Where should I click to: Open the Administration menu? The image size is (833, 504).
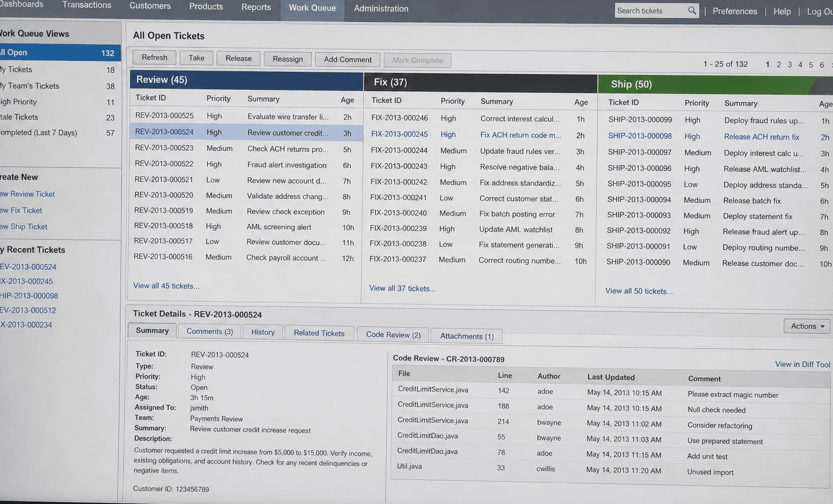coord(381,8)
